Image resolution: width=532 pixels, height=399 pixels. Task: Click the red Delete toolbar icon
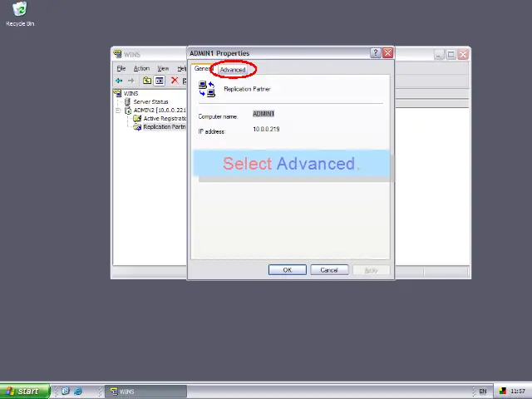pos(174,81)
